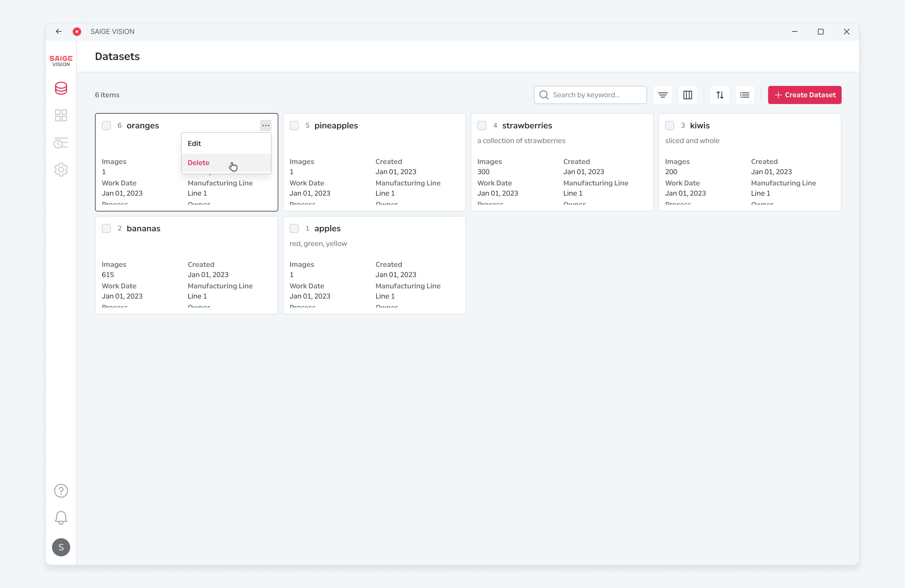Viewport: 905px width, 588px height.
Task: Check the oranges dataset checkbox
Action: click(106, 126)
